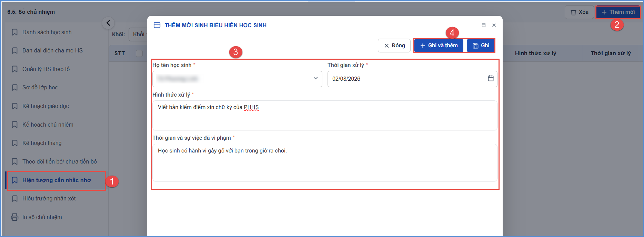This screenshot has height=237, width=644.
Task: Toggle the select-all checkbox next to STT
Action: pyautogui.click(x=139, y=53)
